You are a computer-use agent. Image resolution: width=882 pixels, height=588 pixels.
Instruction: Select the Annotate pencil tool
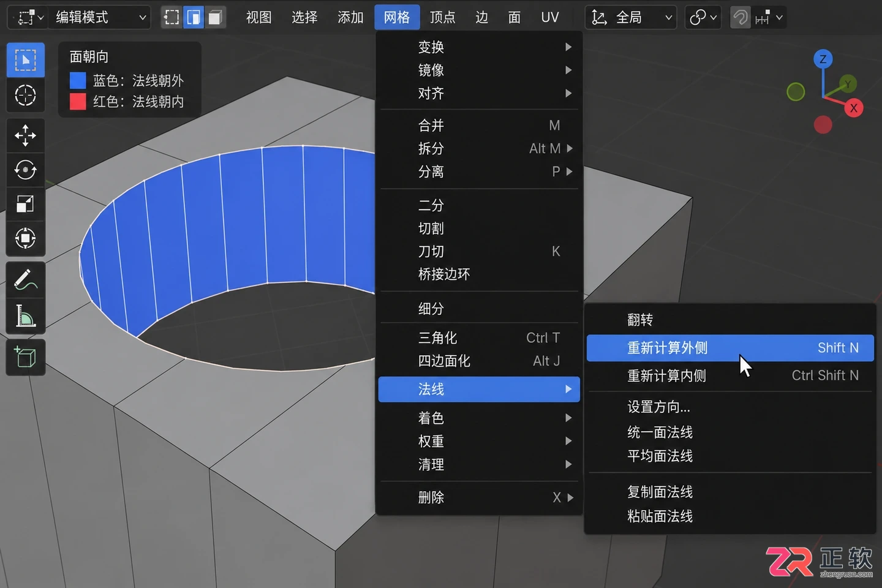point(25,279)
